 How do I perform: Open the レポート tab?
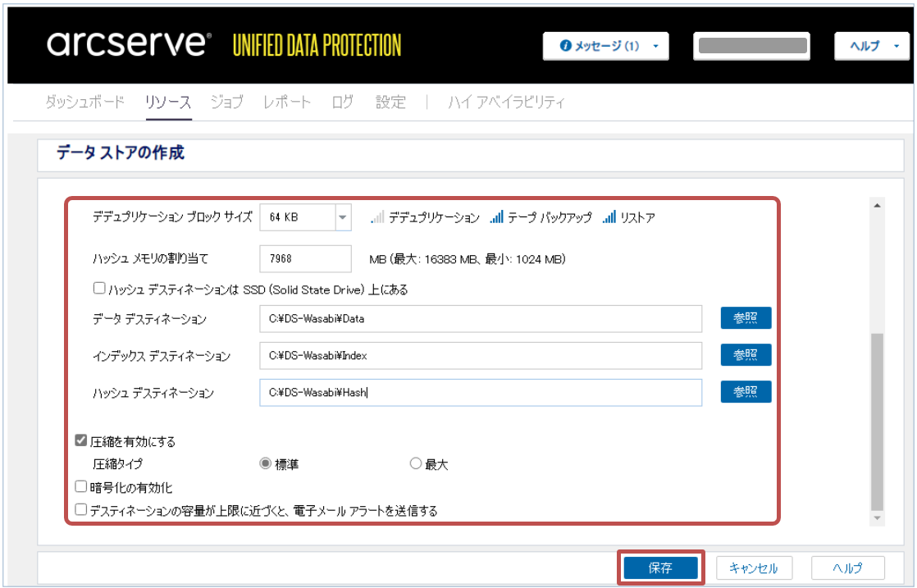click(x=286, y=103)
